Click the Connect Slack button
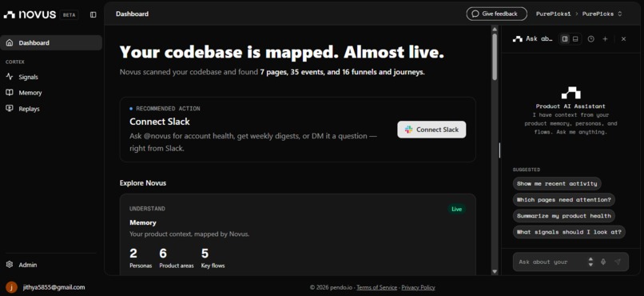 [431, 130]
